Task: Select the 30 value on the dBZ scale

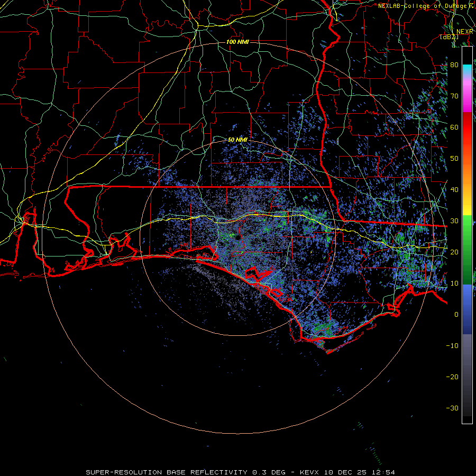Action: point(454,221)
